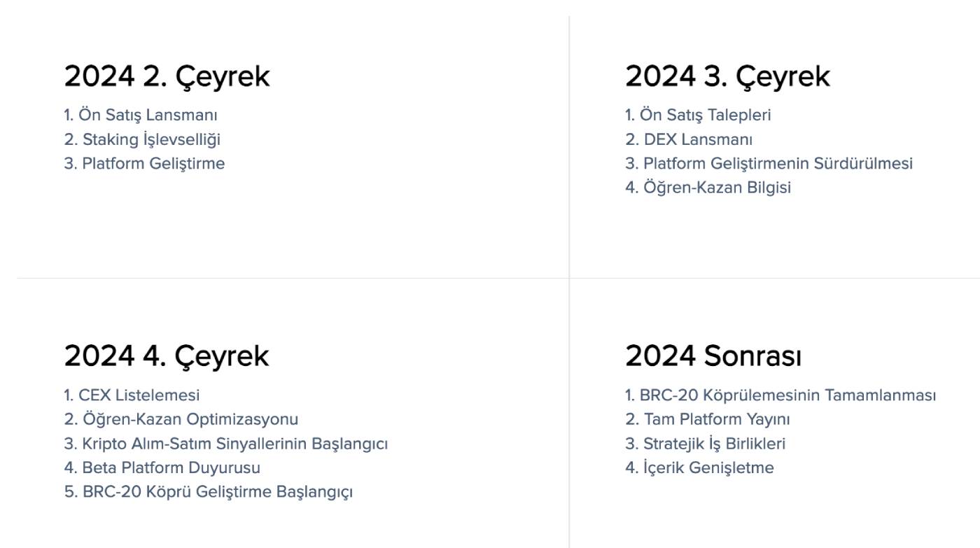Screen dimensions: 980x548
Task: Click the "2024 Sonrası" heading
Action: (x=713, y=357)
